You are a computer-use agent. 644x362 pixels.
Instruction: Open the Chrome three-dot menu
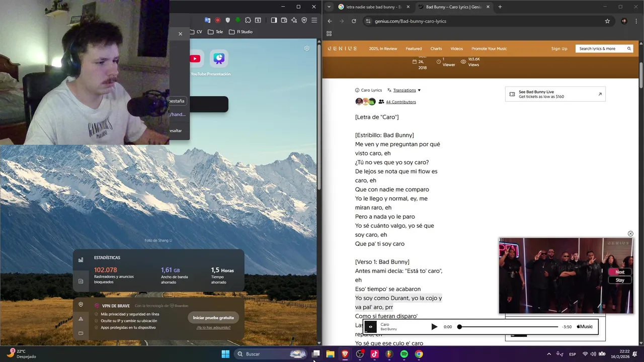[636, 21]
